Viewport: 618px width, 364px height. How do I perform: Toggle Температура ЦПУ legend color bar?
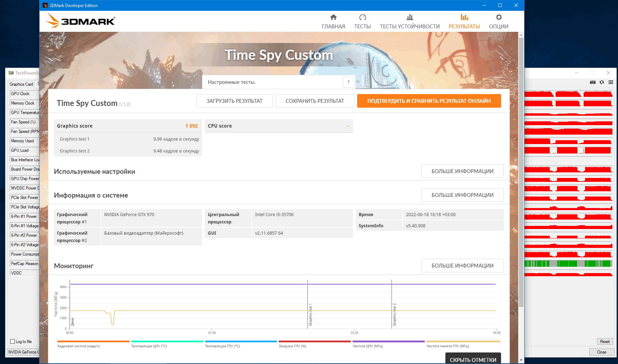[167, 341]
